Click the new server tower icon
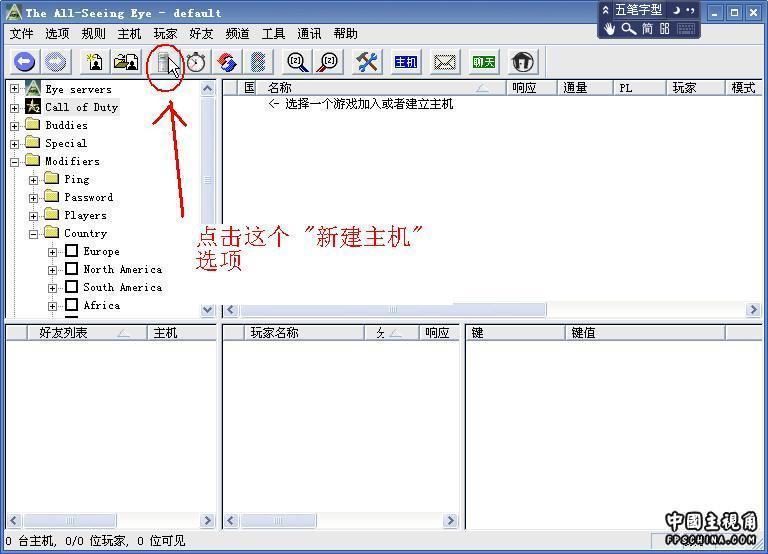The height and width of the screenshot is (554, 768). click(165, 63)
